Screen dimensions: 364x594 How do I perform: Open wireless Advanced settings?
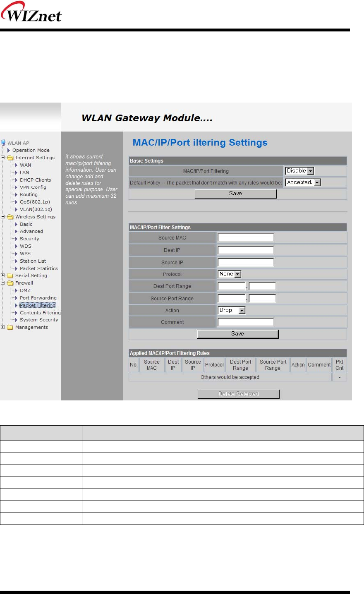click(31, 231)
